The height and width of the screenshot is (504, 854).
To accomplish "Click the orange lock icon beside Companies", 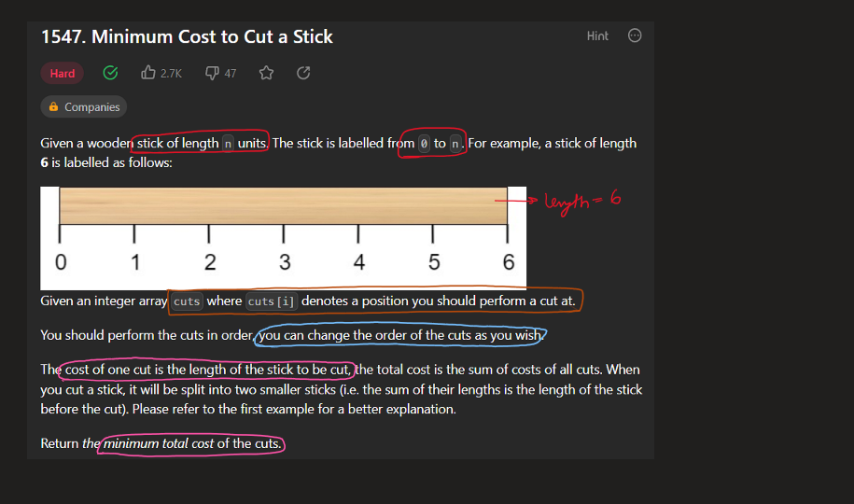I will click(53, 107).
